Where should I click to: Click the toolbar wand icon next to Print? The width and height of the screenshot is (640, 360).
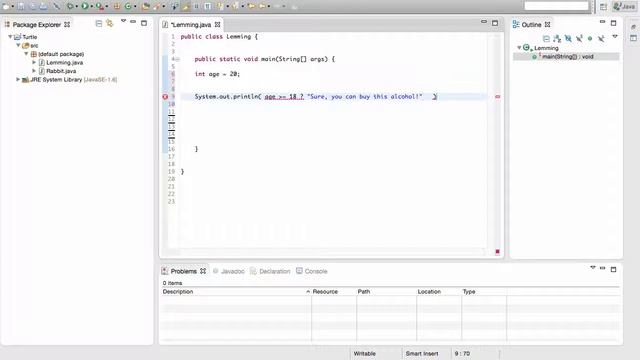tap(57, 6)
